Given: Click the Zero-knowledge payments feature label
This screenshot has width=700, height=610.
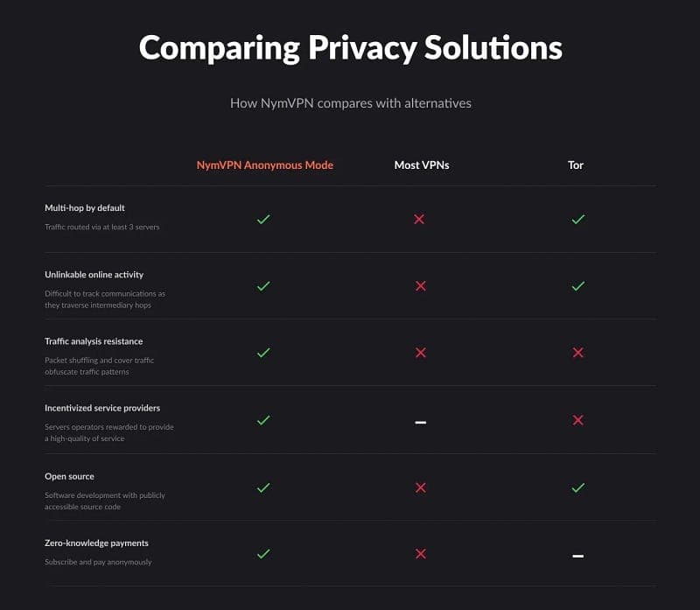Looking at the screenshot, I should click(96, 543).
